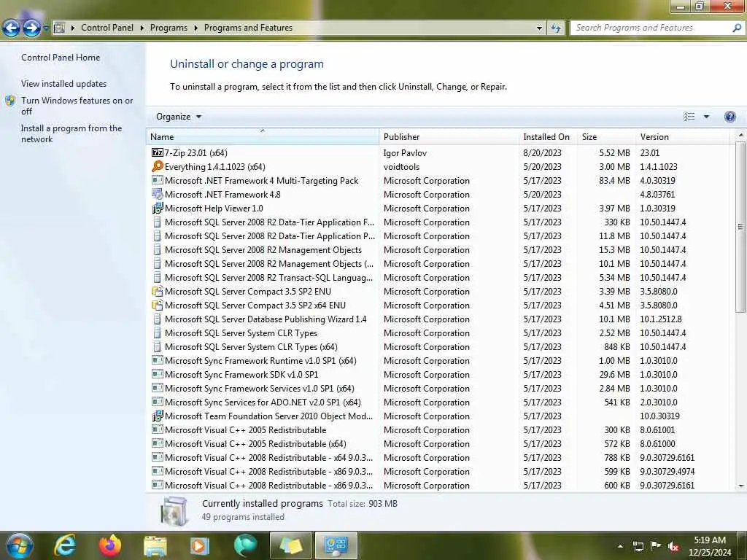Click the vertical scrollbar thumb
Image resolution: width=747 pixels, height=560 pixels.
740,227
